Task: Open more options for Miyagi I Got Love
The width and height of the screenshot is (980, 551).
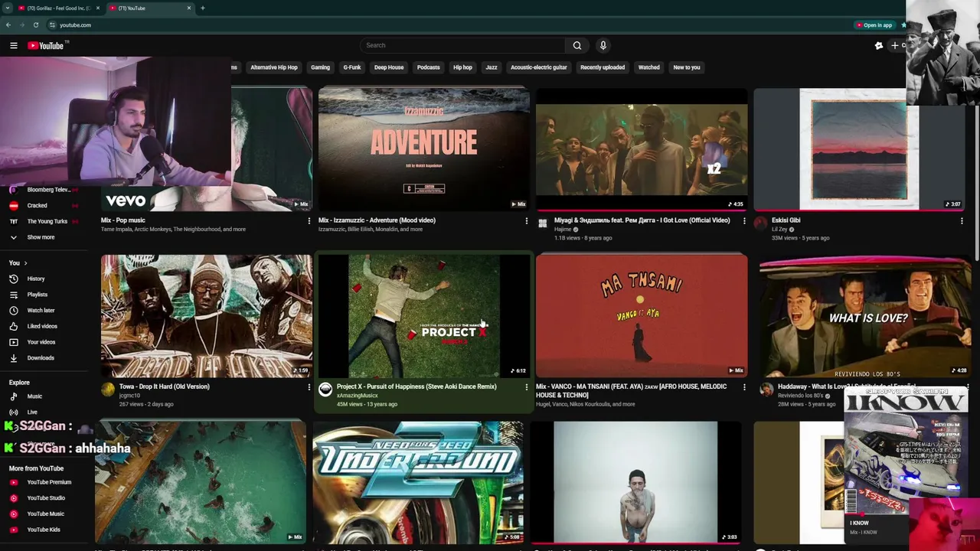Action: pyautogui.click(x=743, y=221)
